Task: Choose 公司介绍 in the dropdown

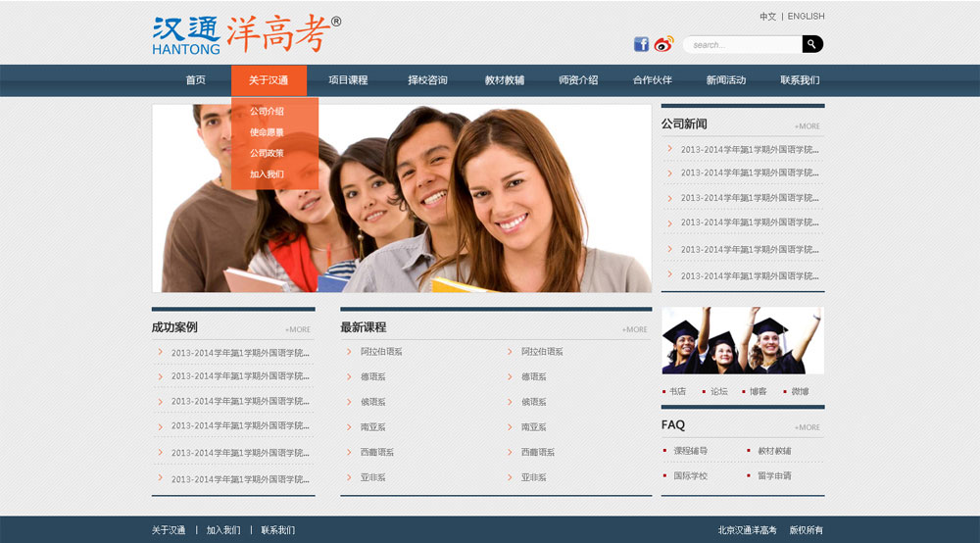Action: [x=267, y=111]
